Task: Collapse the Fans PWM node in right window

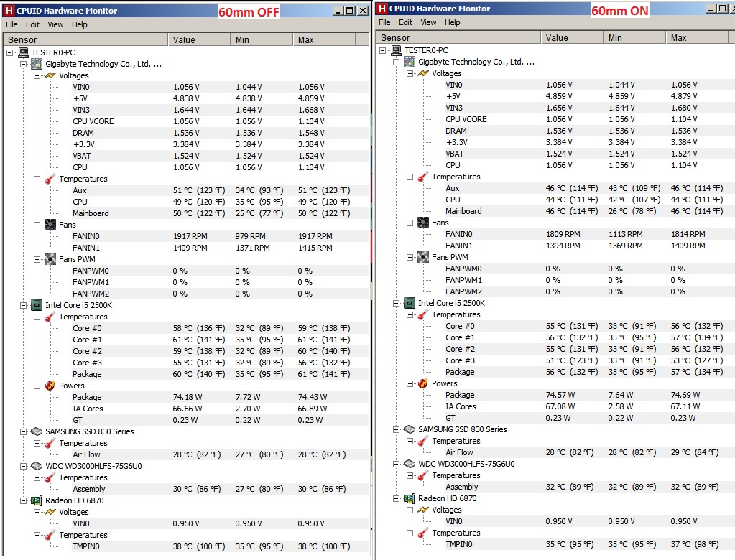Action: point(410,257)
